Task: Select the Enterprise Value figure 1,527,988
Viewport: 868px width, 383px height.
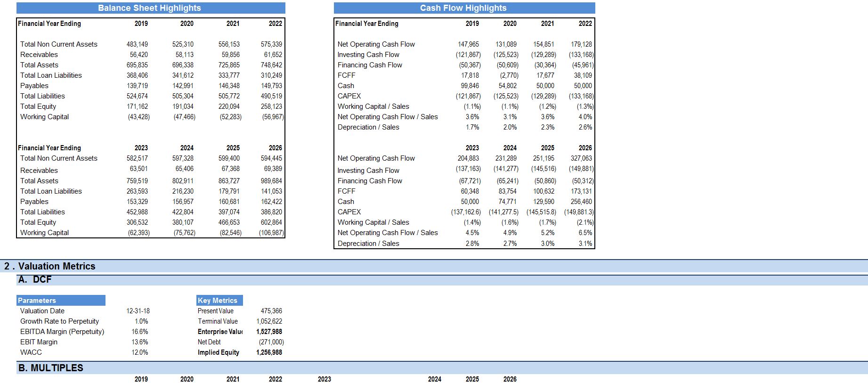Action: coord(269,332)
